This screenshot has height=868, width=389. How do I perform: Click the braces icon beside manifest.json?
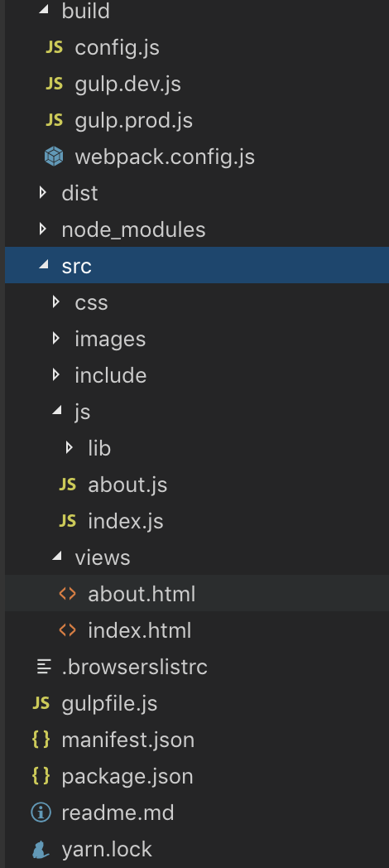click(x=41, y=740)
